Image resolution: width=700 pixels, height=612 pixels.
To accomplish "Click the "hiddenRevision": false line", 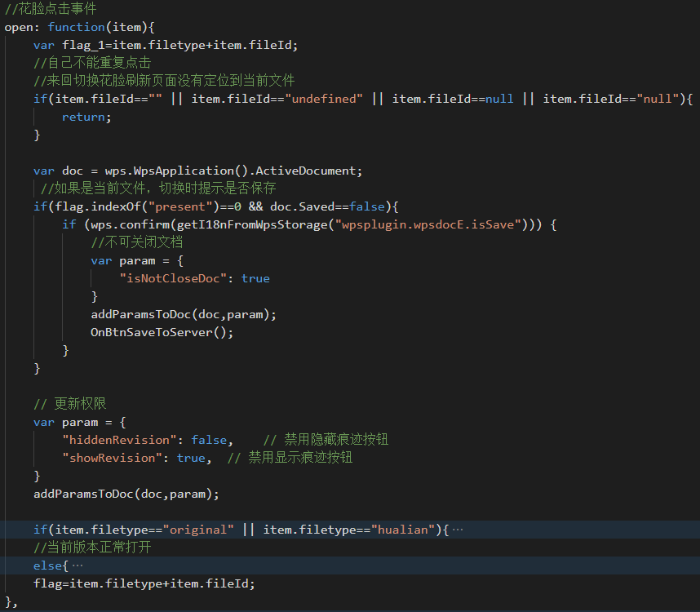I will 148,440.
